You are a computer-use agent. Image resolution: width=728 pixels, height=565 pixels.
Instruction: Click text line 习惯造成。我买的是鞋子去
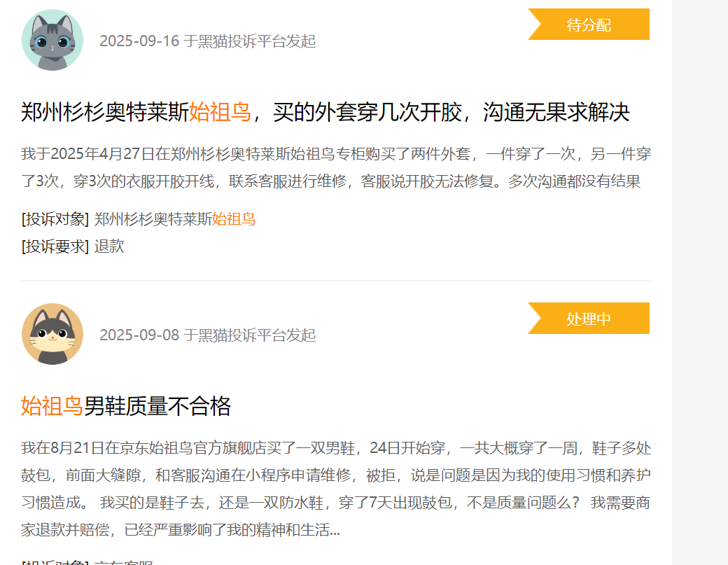[336, 503]
